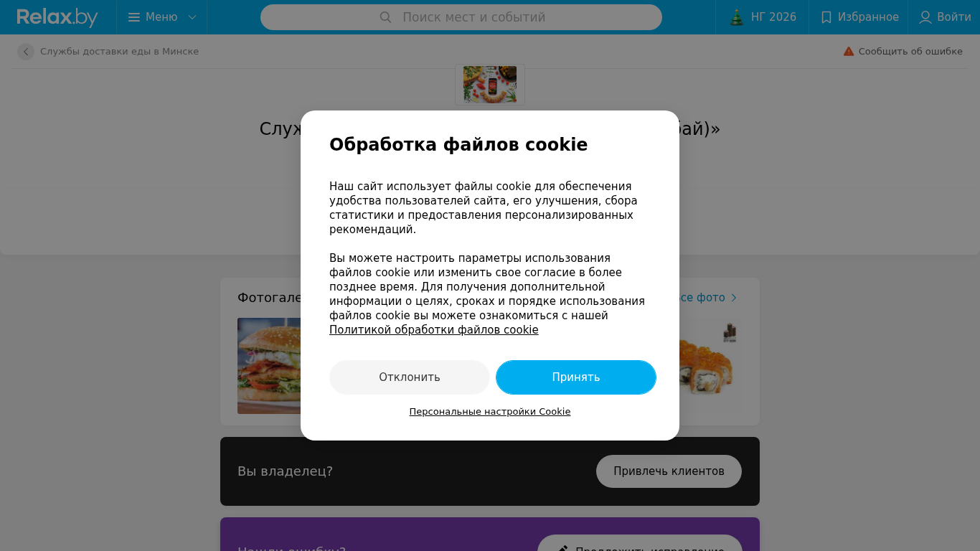Click Привлечь клиентов button

click(x=669, y=471)
